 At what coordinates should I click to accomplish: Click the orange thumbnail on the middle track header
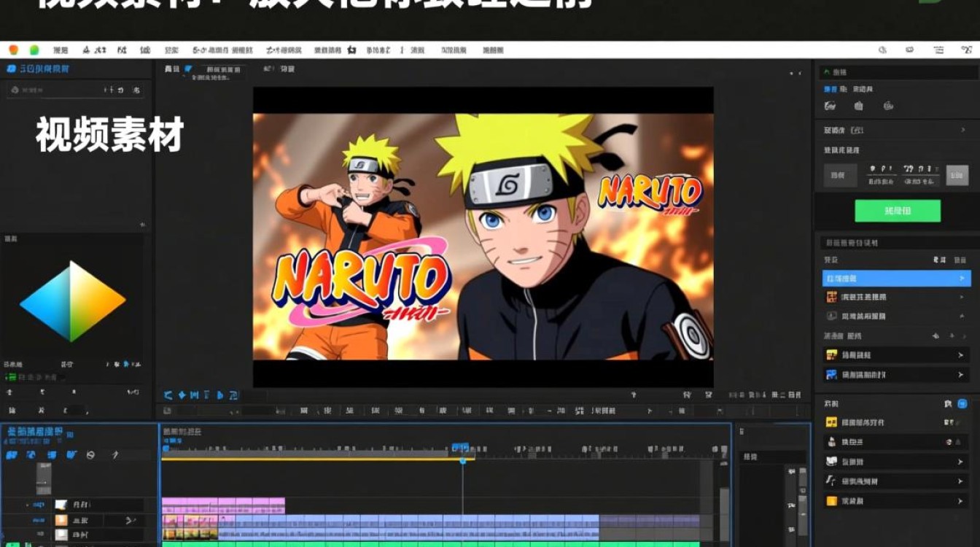[61, 520]
